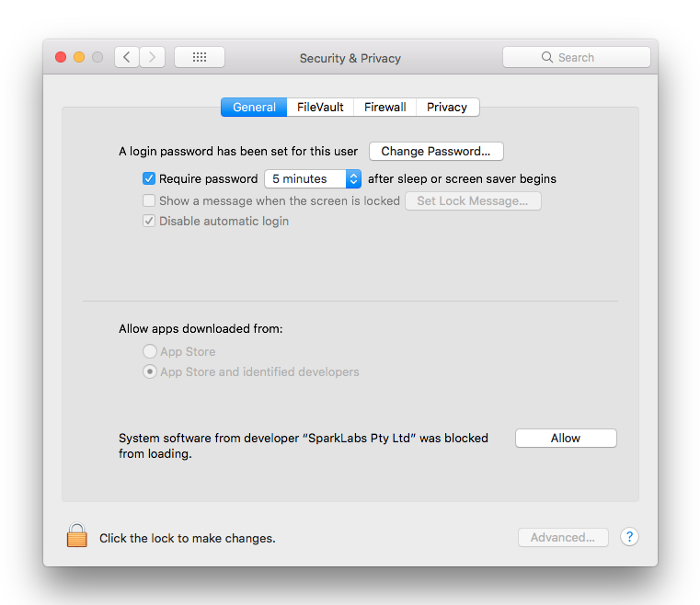Choose App Store and identified developers
The height and width of the screenshot is (605, 700).
(149, 372)
